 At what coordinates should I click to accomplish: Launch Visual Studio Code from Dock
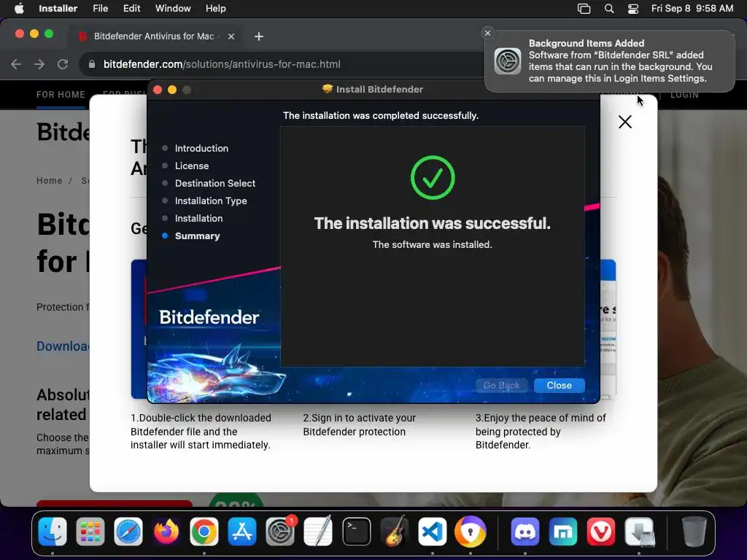click(432, 532)
